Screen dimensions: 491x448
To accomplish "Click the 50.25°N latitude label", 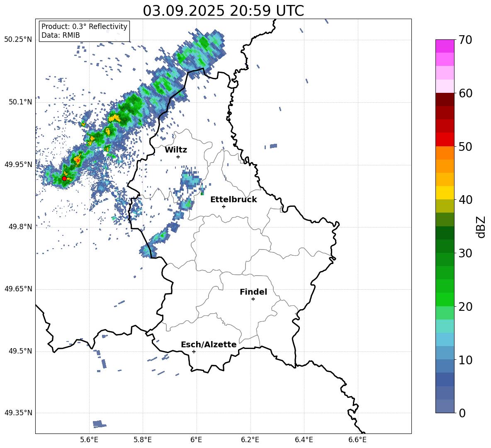I will click(x=18, y=40).
